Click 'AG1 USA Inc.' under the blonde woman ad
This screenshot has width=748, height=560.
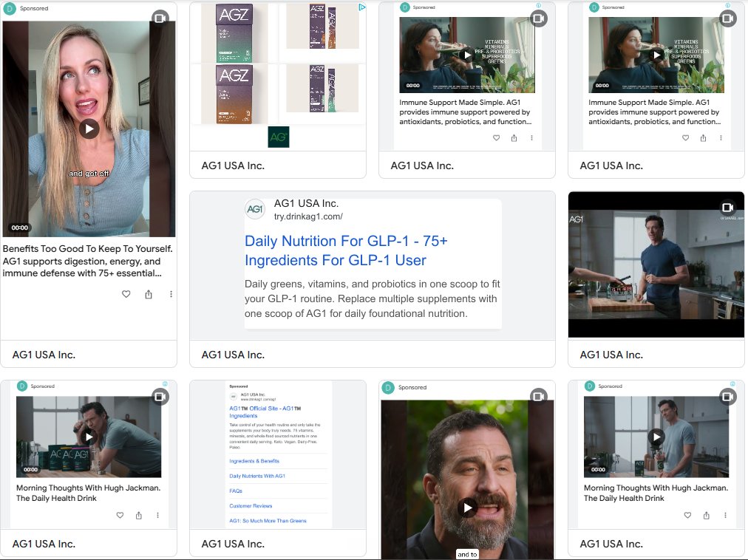coord(44,355)
